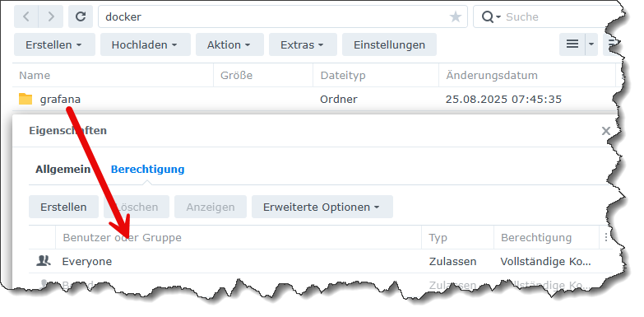The image size is (644, 317).
Task: Click the Einstellungen button
Action: 389,44
